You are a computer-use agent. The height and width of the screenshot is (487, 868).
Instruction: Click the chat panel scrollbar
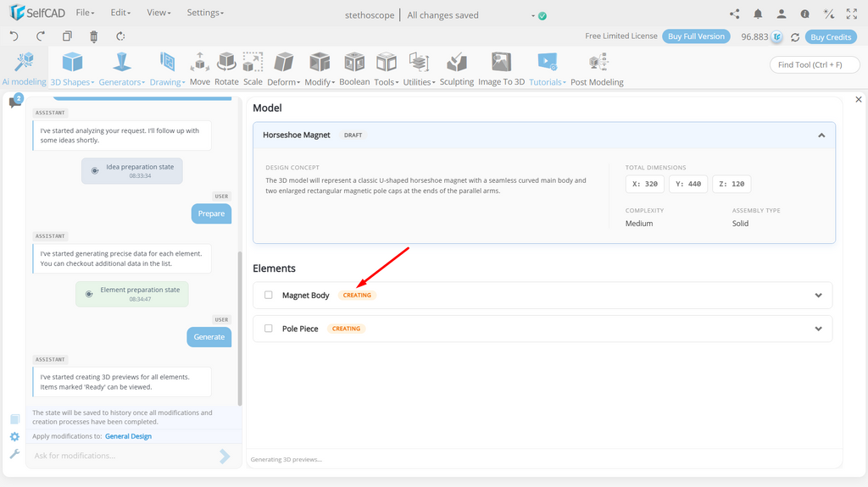point(240,329)
